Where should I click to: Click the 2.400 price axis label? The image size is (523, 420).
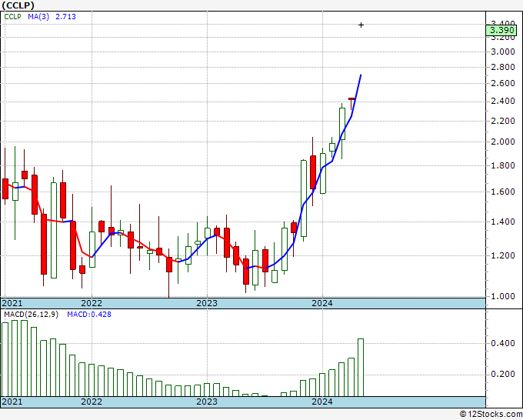point(503,101)
